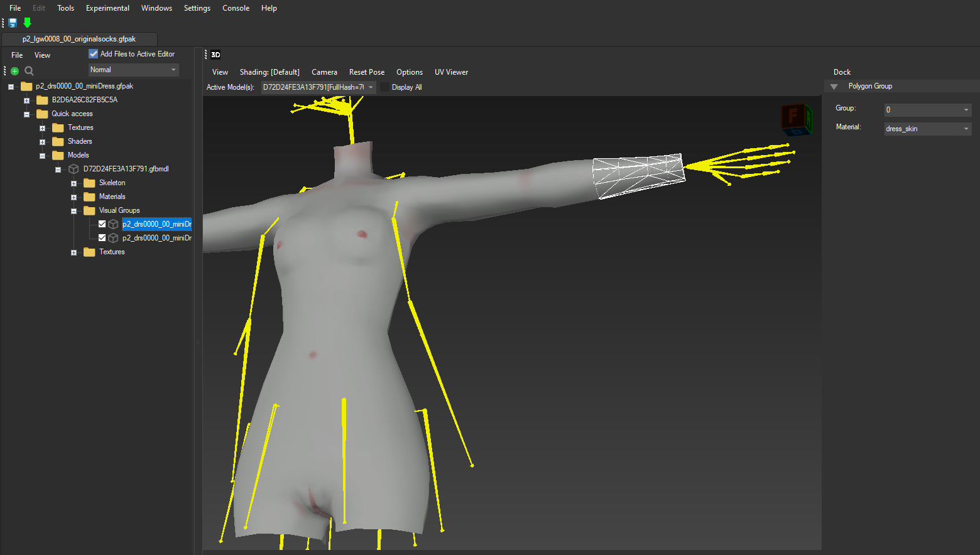
Task: Open the Normal mode dropdown
Action: coord(133,70)
